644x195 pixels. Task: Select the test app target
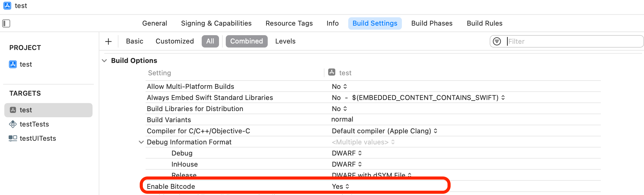[48, 110]
